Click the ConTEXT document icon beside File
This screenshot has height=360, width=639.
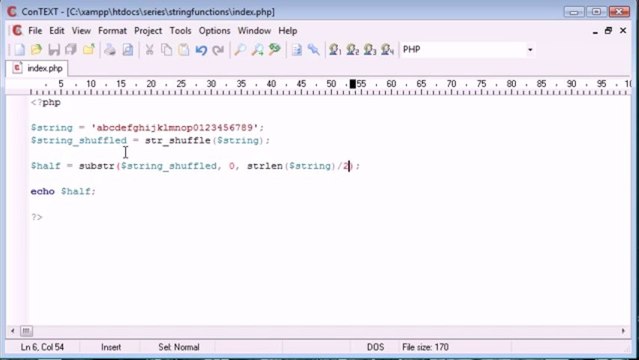(17, 31)
